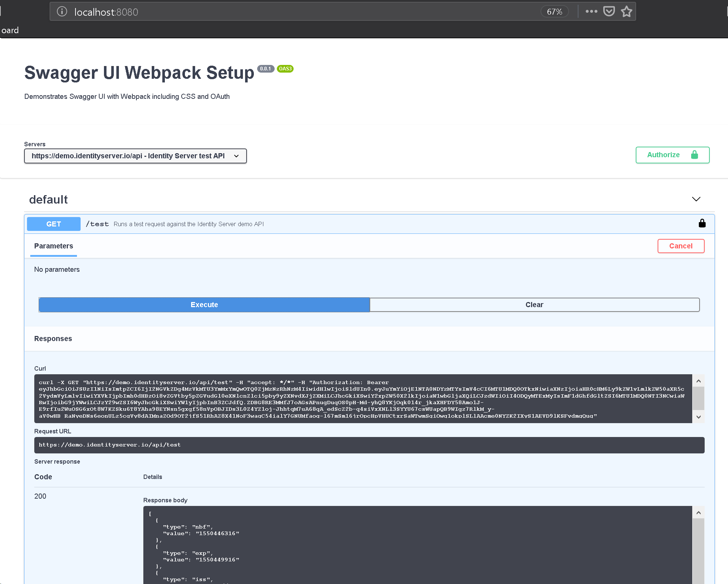Open the browser page actions menu (three dots)
Image resolution: width=728 pixels, height=584 pixels.
pos(591,12)
